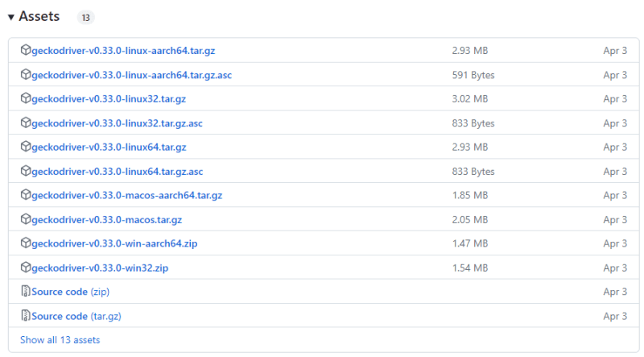
Task: Show all 13 assets
Action: tap(60, 340)
